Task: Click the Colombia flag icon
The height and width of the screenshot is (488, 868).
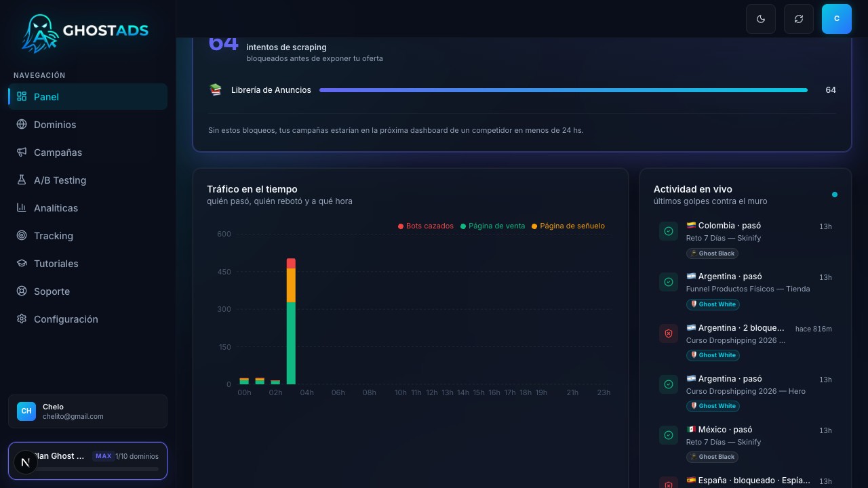Action: click(691, 226)
